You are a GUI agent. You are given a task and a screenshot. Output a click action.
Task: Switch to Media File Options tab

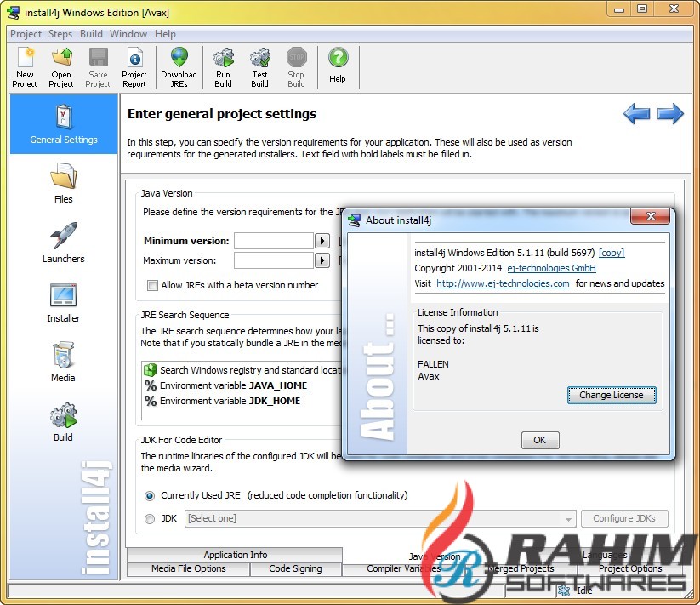[x=188, y=568]
